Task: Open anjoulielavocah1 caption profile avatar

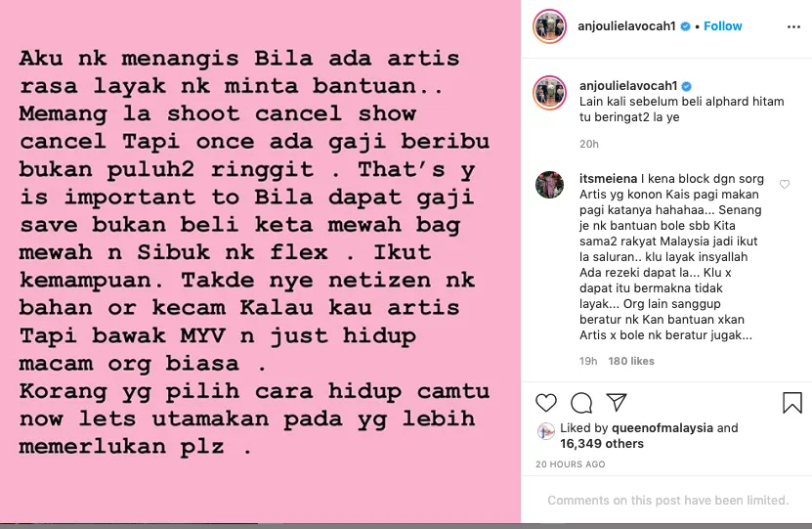Action: click(x=549, y=93)
